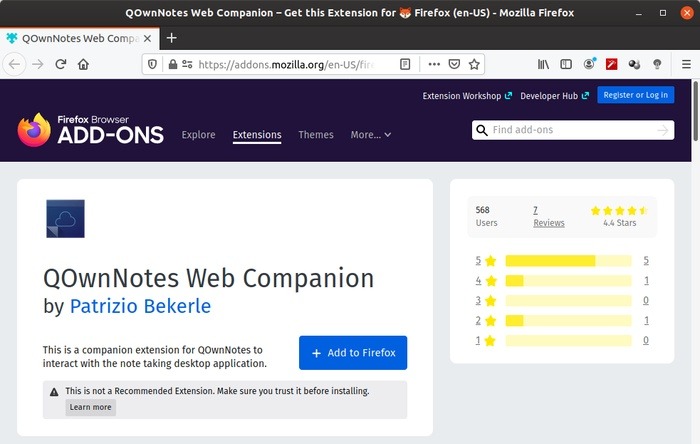Close the QOwnNotes Web Companion tab

coord(147,38)
